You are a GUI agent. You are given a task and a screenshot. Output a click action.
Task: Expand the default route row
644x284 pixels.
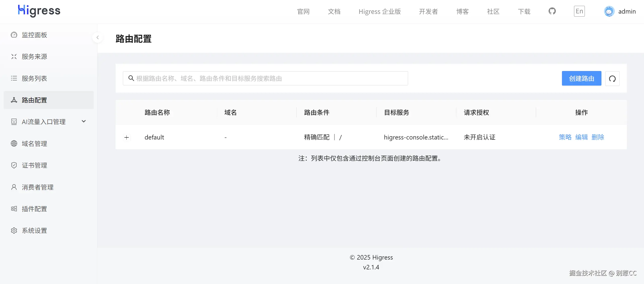(127, 137)
